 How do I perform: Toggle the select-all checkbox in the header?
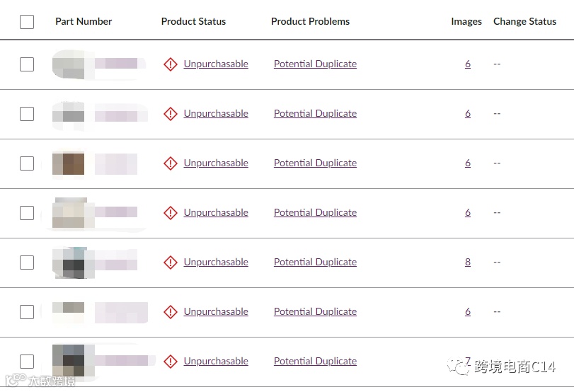[x=27, y=22]
